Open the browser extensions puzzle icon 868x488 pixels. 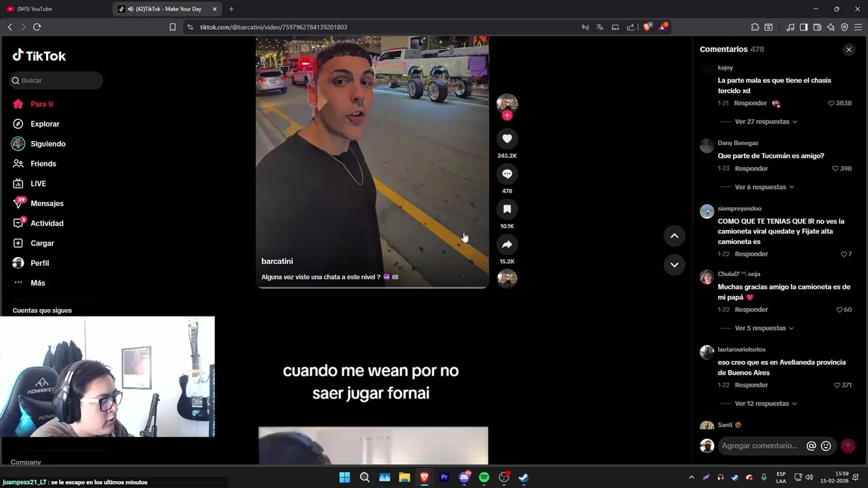[x=755, y=27]
